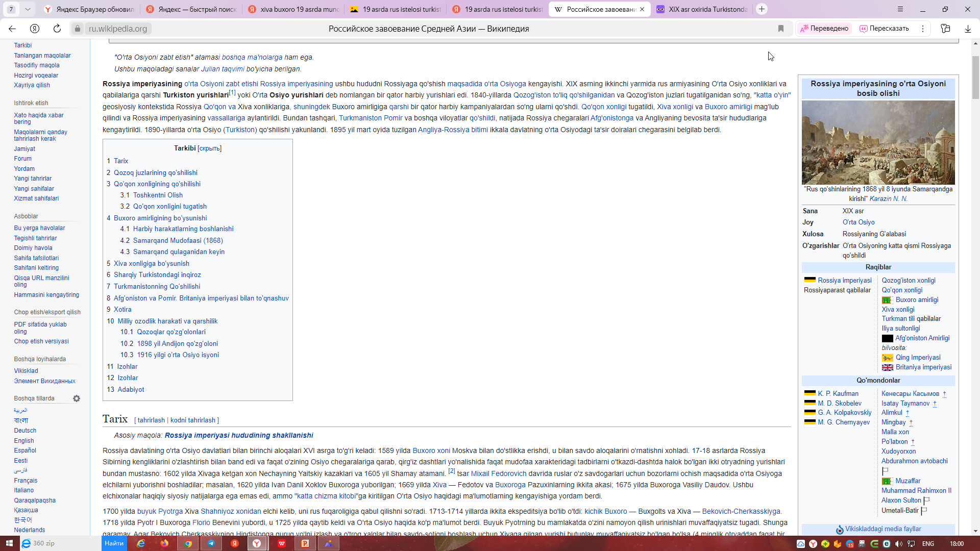Click the Переведено translate button

click(824, 29)
